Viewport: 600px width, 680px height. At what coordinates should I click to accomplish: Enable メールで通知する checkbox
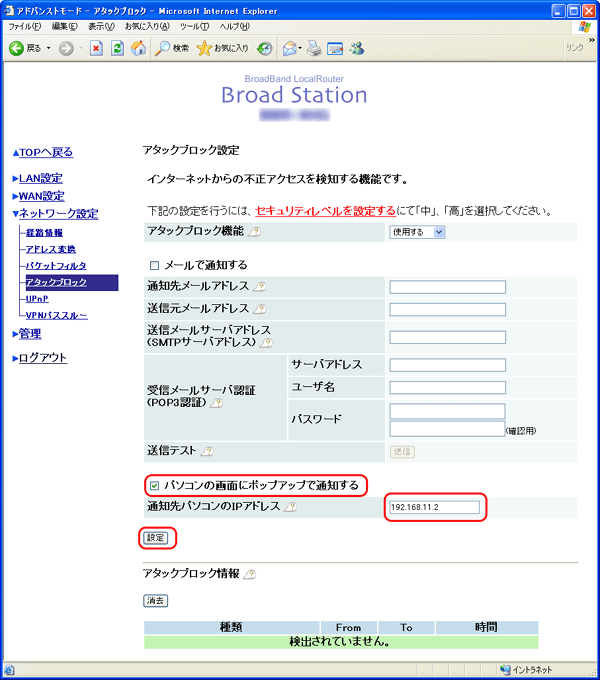pos(154,265)
